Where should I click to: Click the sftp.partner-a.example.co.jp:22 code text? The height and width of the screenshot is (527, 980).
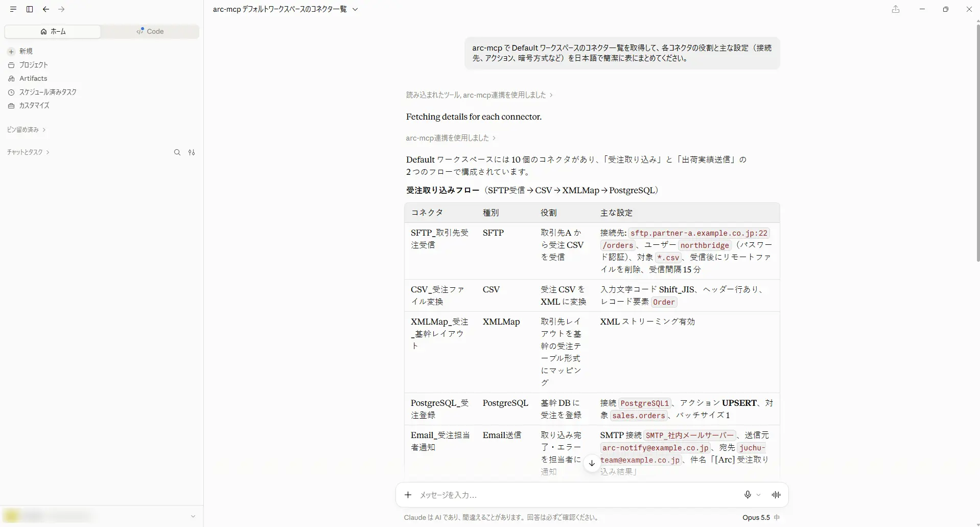698,233
